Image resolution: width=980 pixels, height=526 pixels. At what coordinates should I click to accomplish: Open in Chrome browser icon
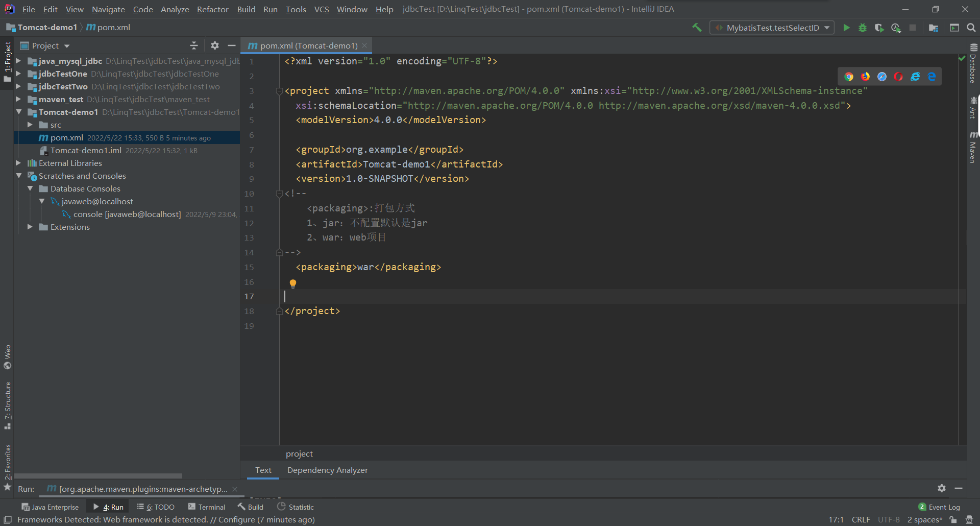click(849, 77)
